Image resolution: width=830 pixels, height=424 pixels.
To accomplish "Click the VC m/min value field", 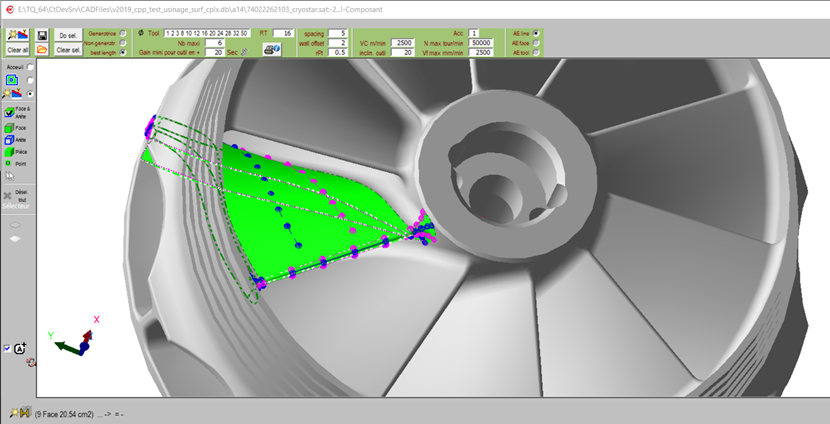I will point(403,43).
